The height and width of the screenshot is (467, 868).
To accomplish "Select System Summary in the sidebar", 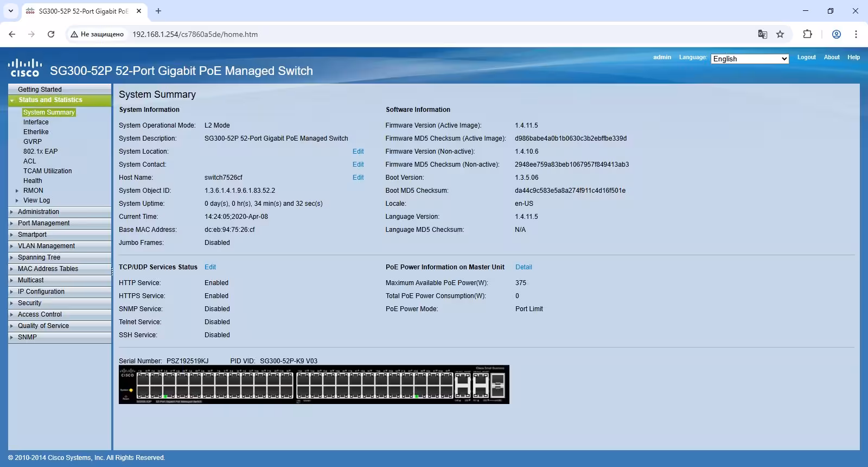I will coord(49,112).
